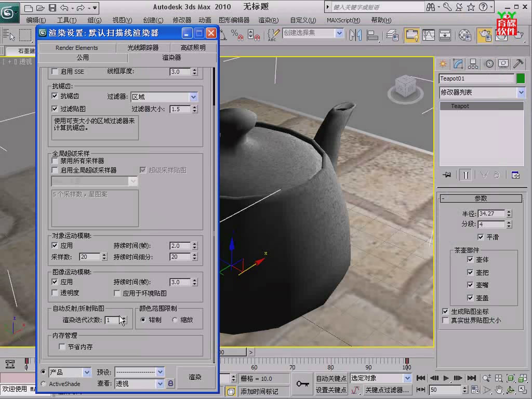The image size is (532, 399).
Task: Click the Align tool icon
Action: coord(373,35)
